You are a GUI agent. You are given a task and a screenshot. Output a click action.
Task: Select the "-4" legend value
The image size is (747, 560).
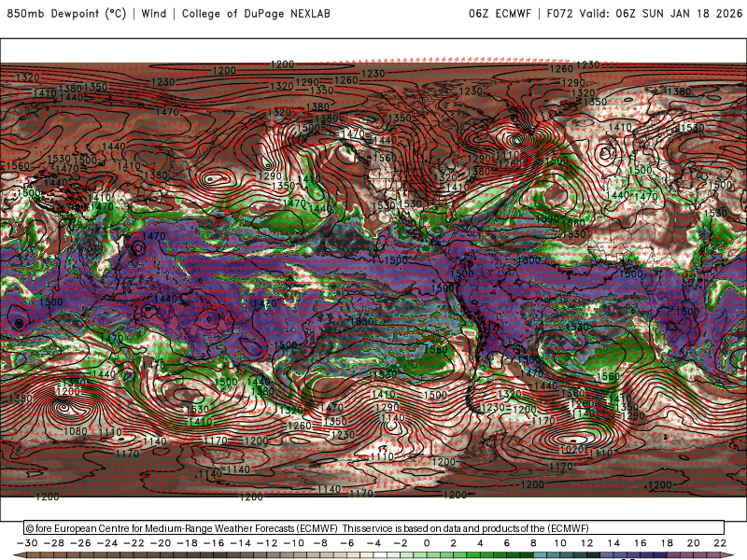point(373,543)
